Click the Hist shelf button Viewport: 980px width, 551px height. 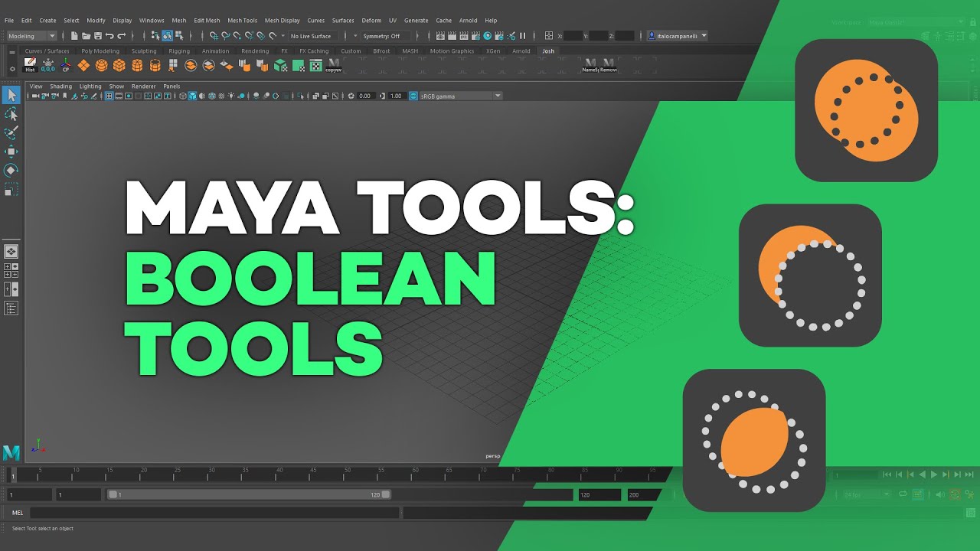[30, 65]
